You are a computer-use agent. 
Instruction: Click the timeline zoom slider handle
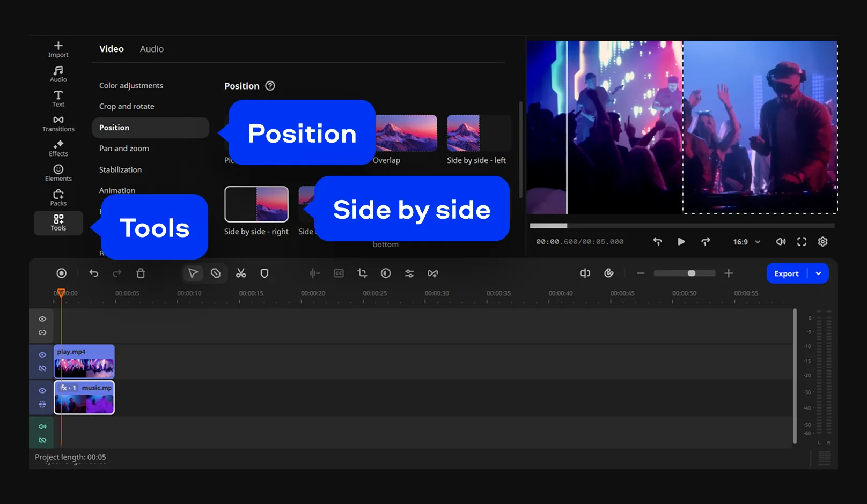coord(692,273)
